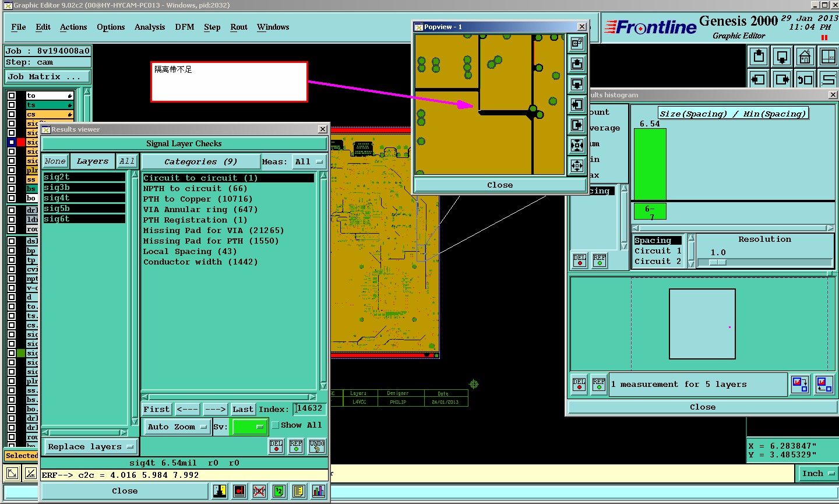The height and width of the screenshot is (504, 839).
Task: Click the next result arrow button
Action: point(215,410)
